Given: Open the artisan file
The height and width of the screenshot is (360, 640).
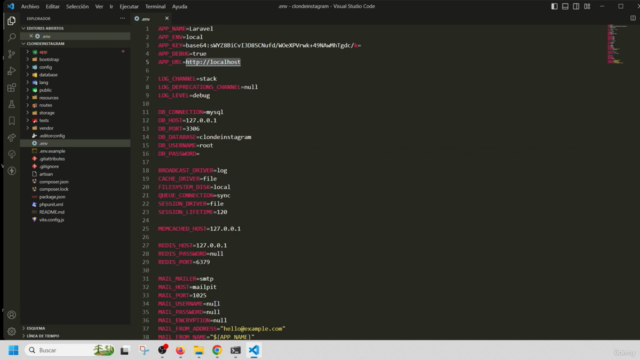Looking at the screenshot, I should pos(46,174).
